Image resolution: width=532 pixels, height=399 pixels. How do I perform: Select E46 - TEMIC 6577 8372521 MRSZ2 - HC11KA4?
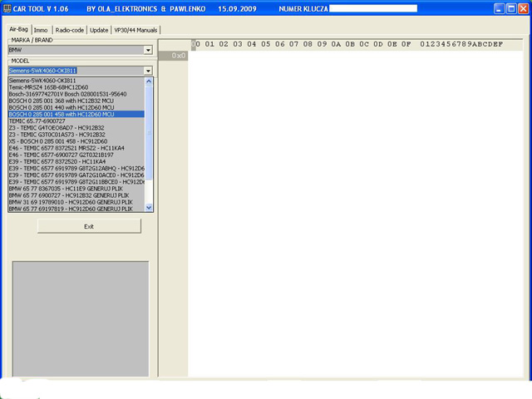[x=76, y=148]
